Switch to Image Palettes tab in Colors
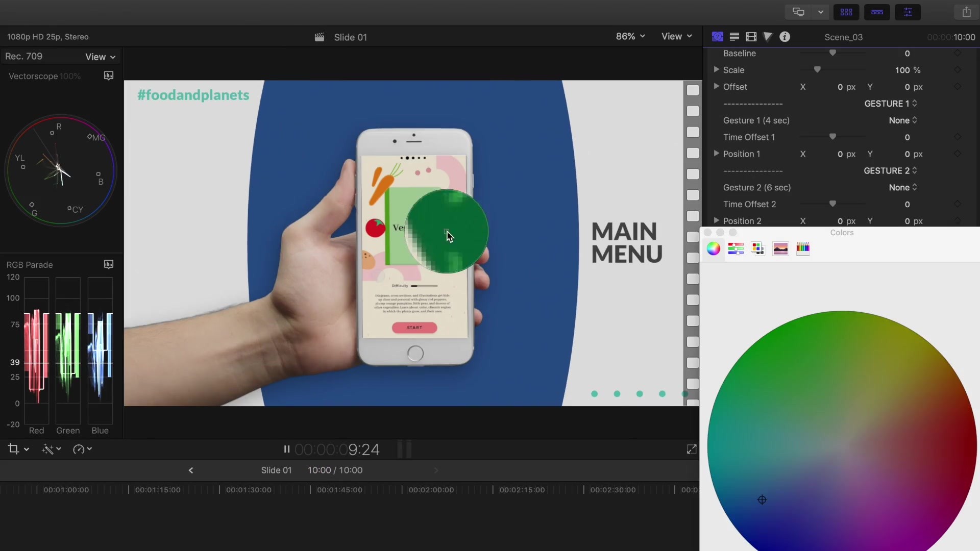Viewport: 980px width, 551px height. [780, 248]
